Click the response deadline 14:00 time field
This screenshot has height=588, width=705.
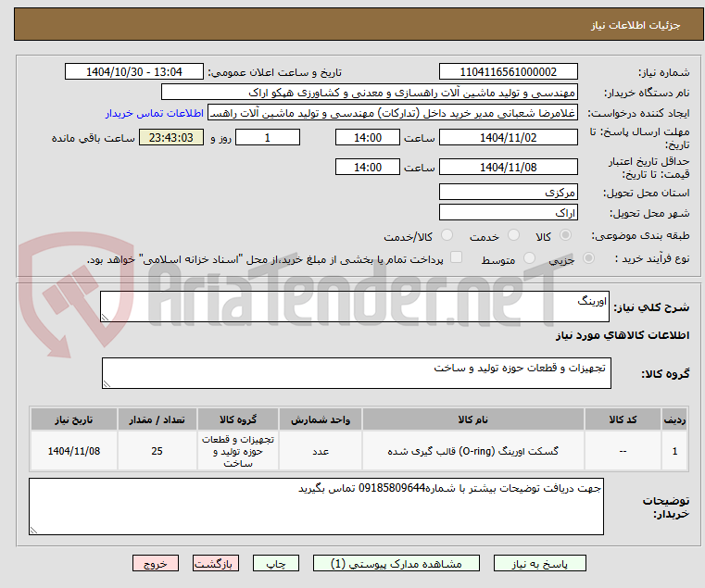point(368,138)
